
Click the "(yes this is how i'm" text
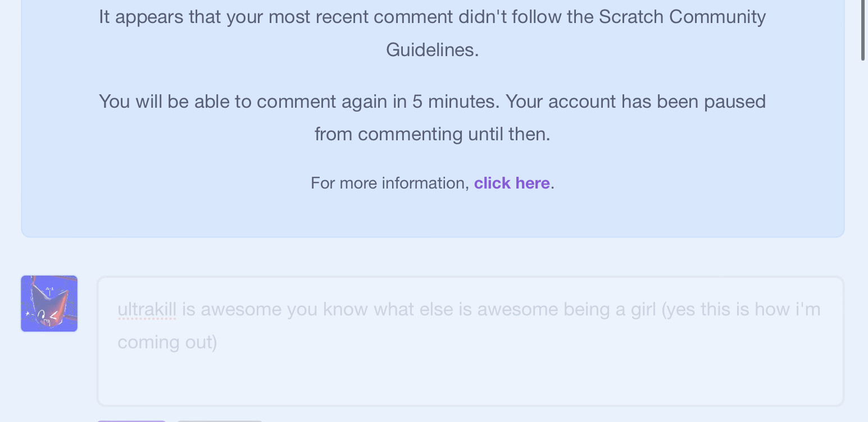pos(741,309)
